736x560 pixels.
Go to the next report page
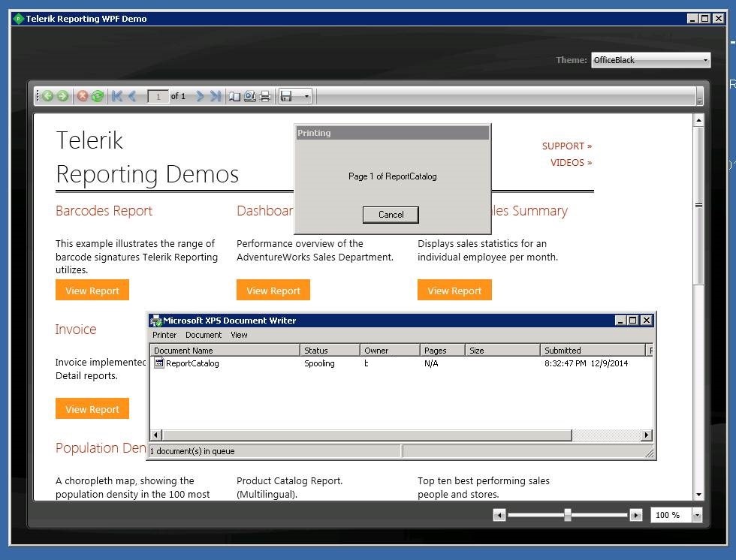click(200, 96)
